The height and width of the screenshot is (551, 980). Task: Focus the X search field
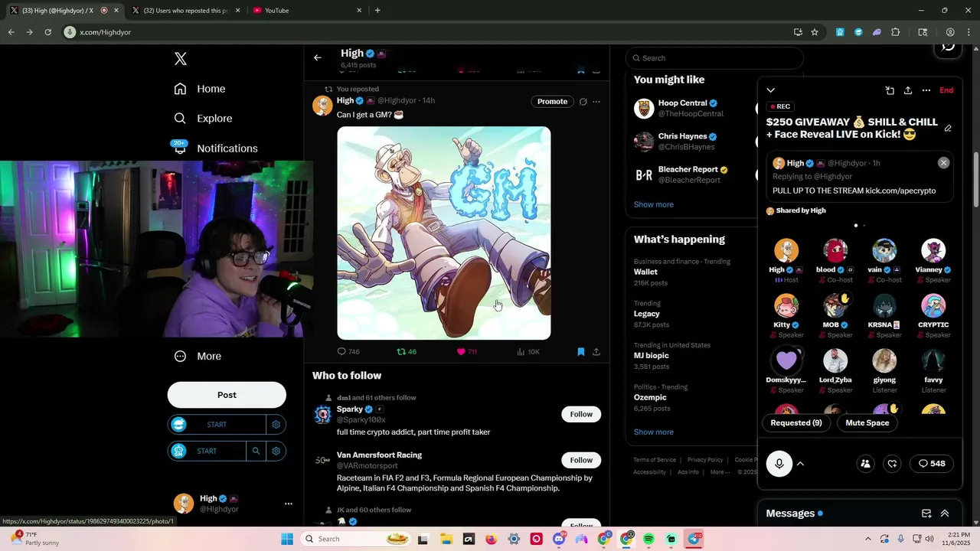[x=714, y=58]
